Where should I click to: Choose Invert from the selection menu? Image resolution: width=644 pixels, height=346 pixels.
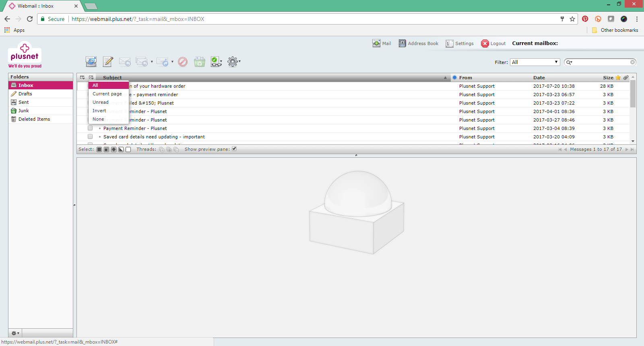(x=99, y=111)
